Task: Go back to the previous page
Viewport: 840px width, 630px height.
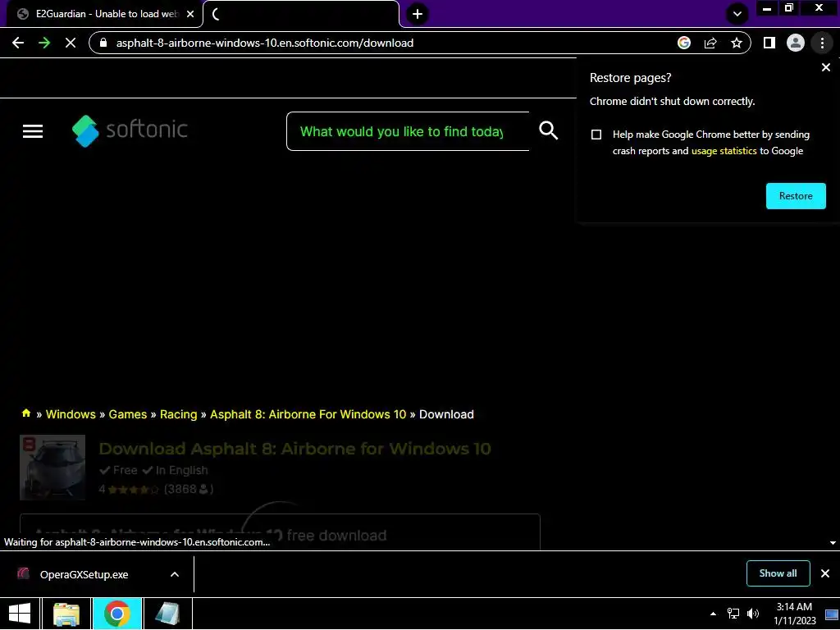Action: click(x=18, y=43)
